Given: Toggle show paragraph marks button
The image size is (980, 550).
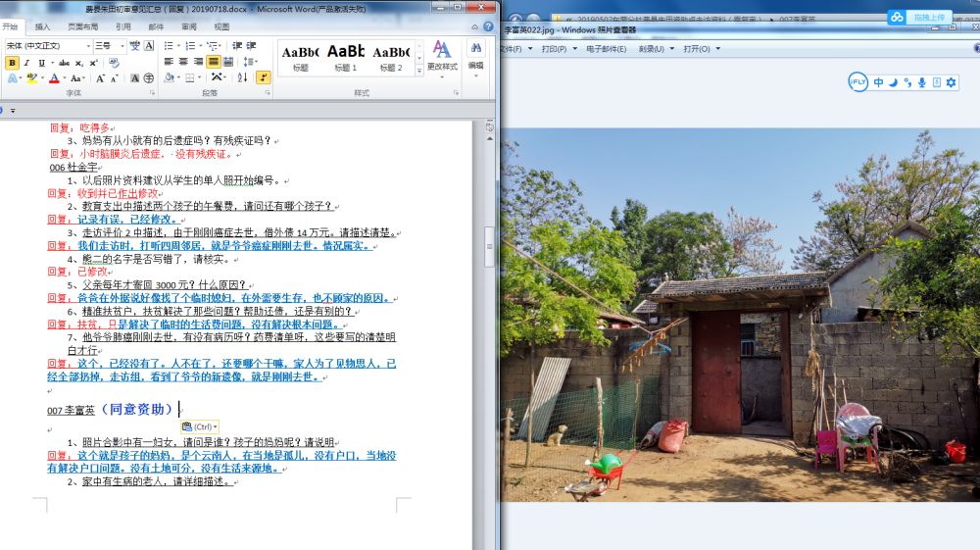Looking at the screenshot, I should point(263,77).
